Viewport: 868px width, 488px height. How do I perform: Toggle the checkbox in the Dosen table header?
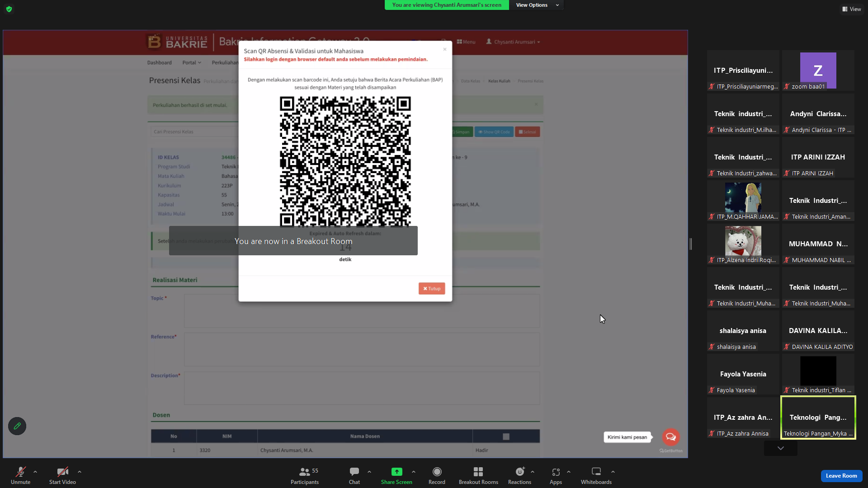click(x=506, y=436)
